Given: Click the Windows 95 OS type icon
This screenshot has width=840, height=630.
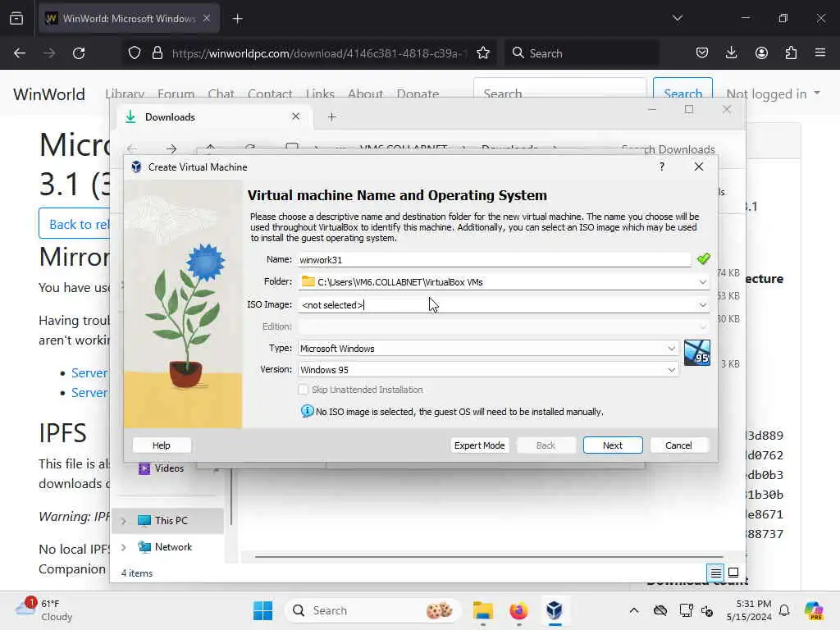Looking at the screenshot, I should pos(697,353).
